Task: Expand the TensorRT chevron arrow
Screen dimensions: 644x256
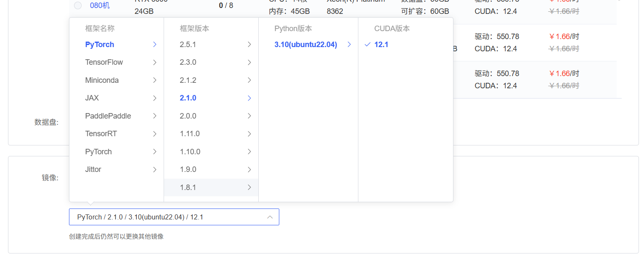Action: click(x=155, y=134)
